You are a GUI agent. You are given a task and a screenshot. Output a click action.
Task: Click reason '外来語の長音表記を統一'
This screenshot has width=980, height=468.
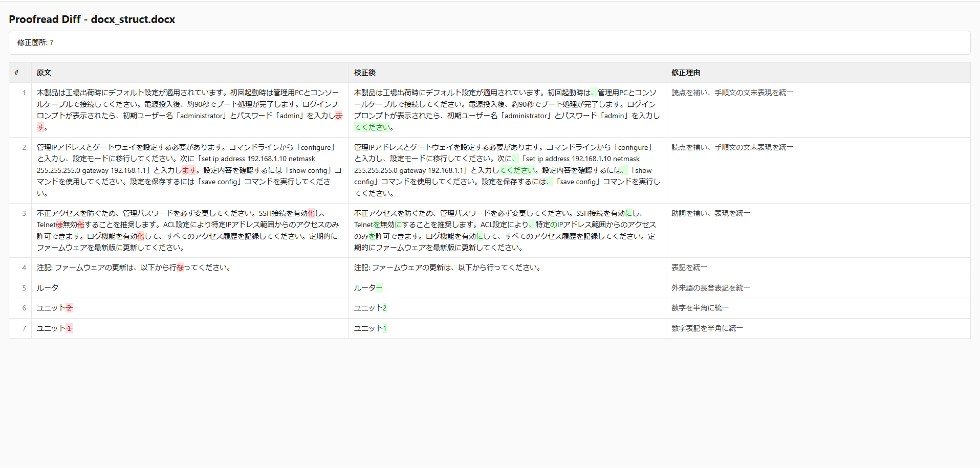(711, 288)
